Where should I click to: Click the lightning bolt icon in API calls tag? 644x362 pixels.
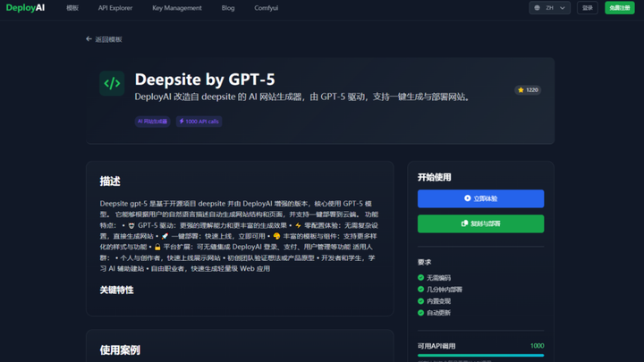[x=182, y=121]
